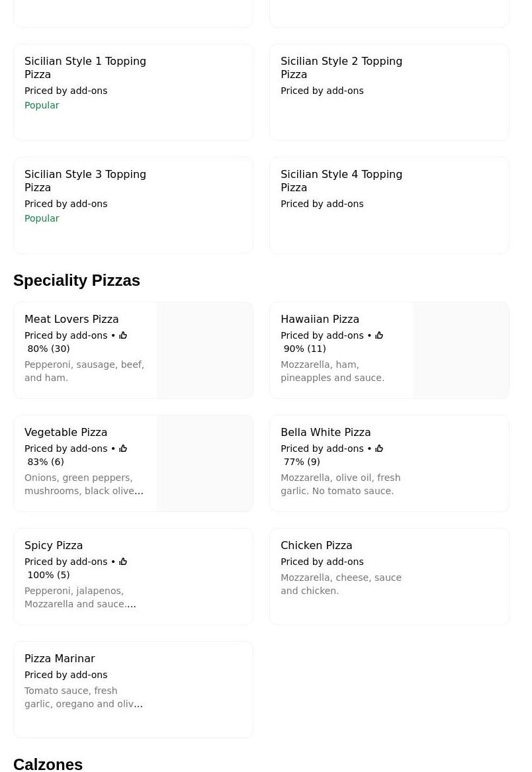Open the Hawaiian Pizza photo thumbnail

click(x=461, y=351)
